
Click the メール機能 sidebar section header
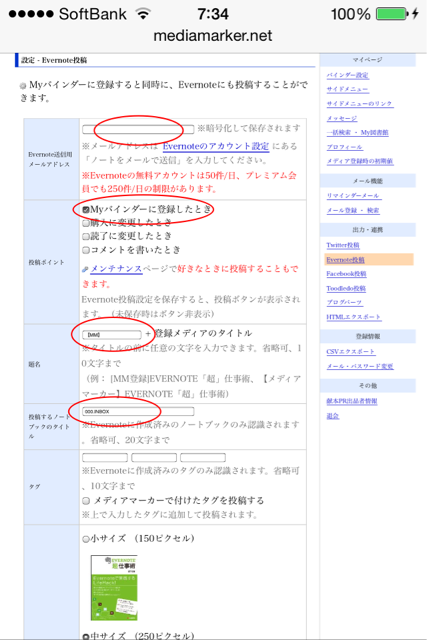(x=368, y=181)
